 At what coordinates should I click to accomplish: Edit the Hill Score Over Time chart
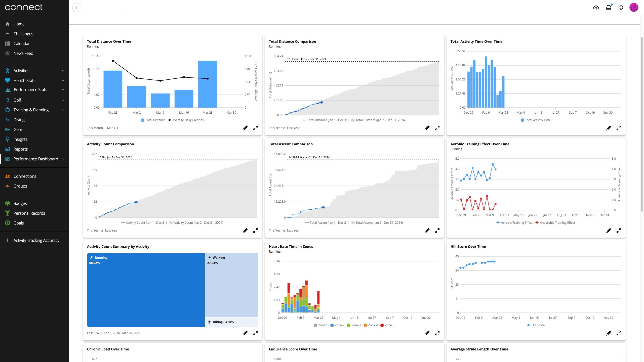pyautogui.click(x=609, y=333)
